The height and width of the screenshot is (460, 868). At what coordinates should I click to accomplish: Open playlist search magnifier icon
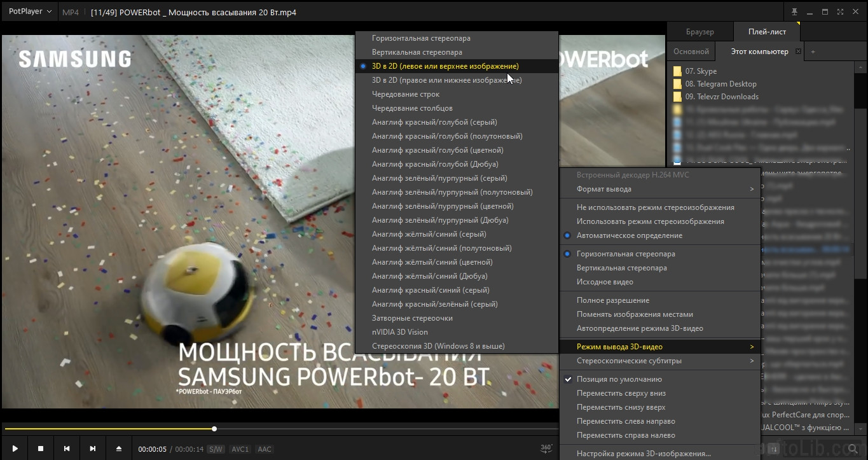pos(853,449)
